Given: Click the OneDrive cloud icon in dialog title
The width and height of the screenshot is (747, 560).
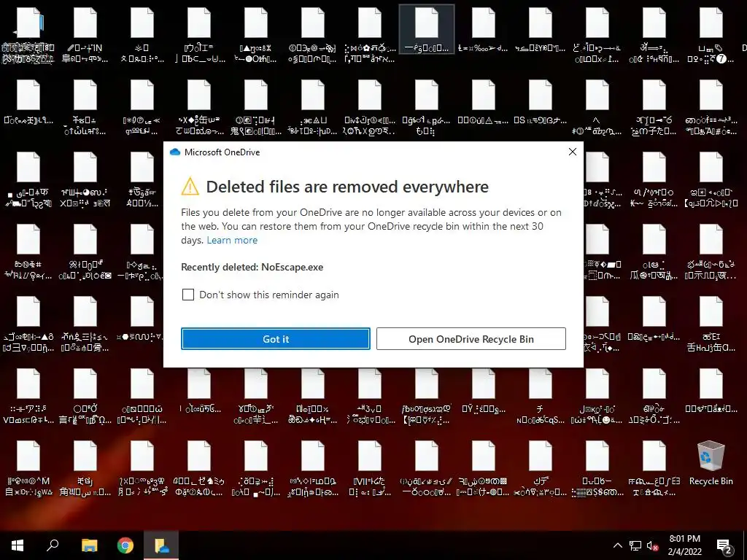Looking at the screenshot, I should [175, 152].
